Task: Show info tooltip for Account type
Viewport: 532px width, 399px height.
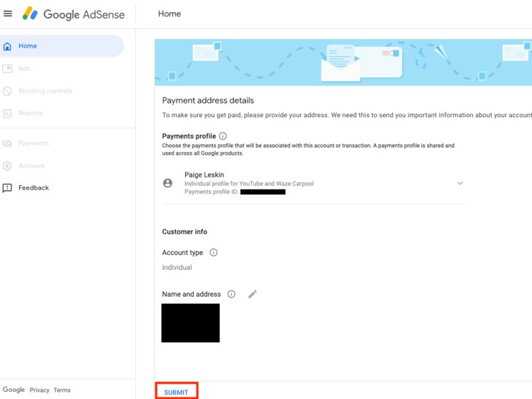Action: tap(214, 253)
